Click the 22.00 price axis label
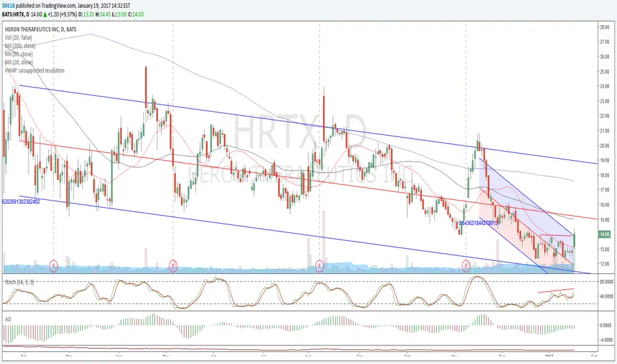Viewport: 617px width, 364px height. [x=604, y=116]
